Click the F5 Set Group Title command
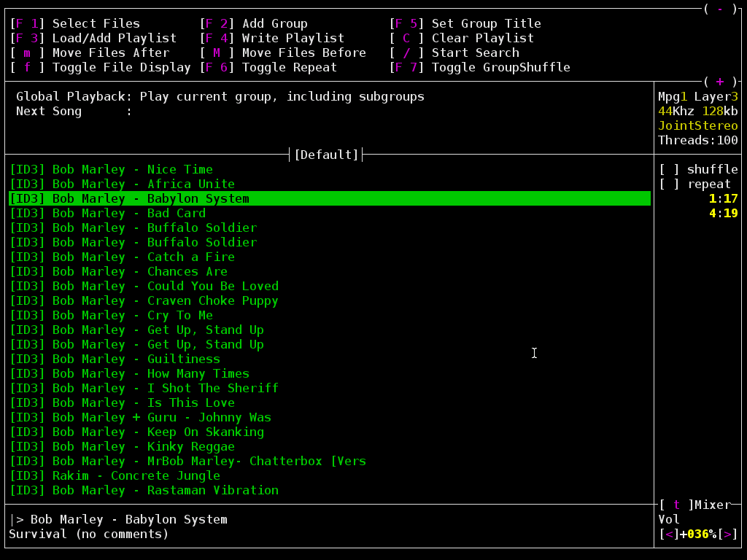 465,23
